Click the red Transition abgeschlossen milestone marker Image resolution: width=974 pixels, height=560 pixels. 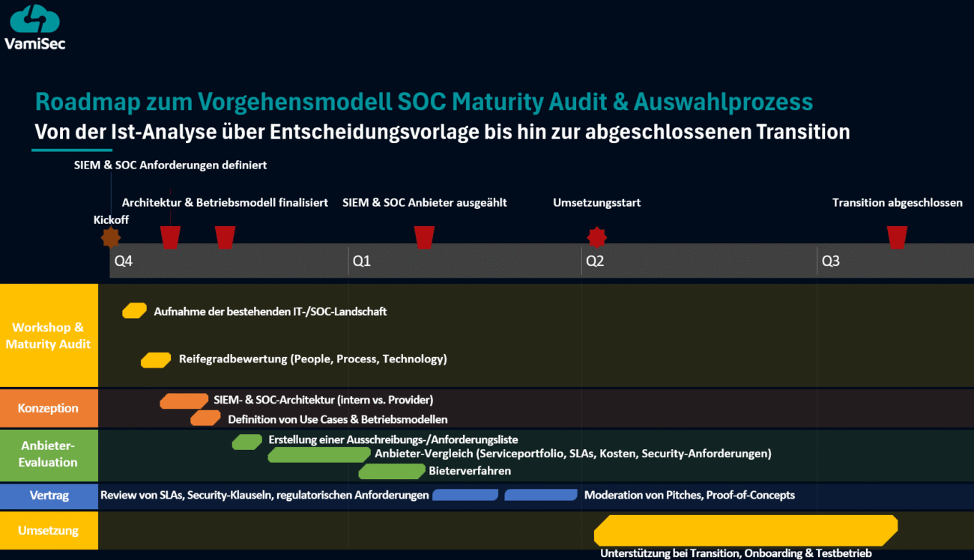pos(897,237)
